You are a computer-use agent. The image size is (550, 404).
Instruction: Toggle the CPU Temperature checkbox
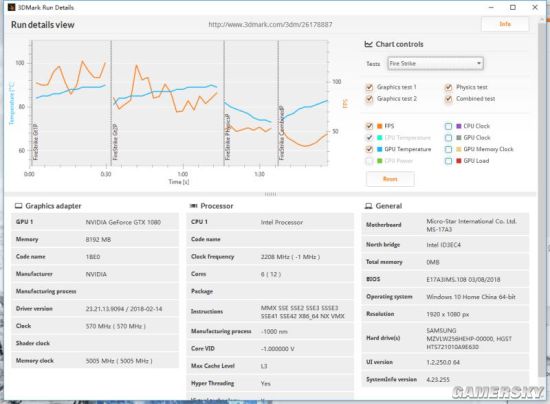(369, 137)
